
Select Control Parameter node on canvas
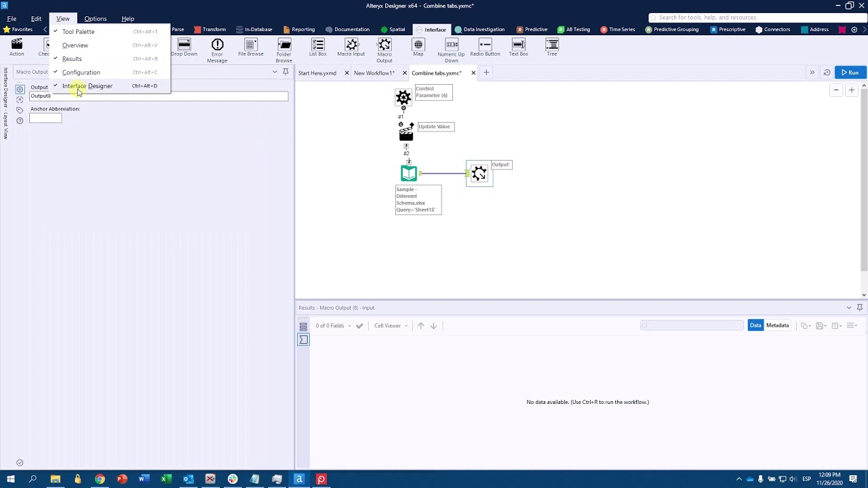point(403,97)
